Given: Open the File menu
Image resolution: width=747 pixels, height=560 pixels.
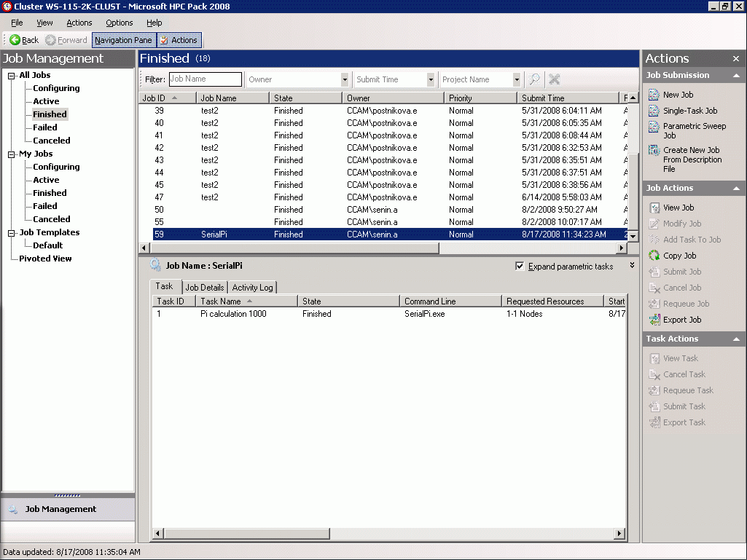Looking at the screenshot, I should click(x=17, y=23).
